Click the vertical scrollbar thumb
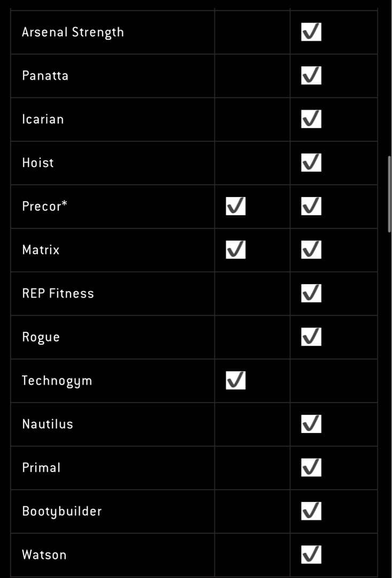This screenshot has width=392, height=578. pos(389,194)
